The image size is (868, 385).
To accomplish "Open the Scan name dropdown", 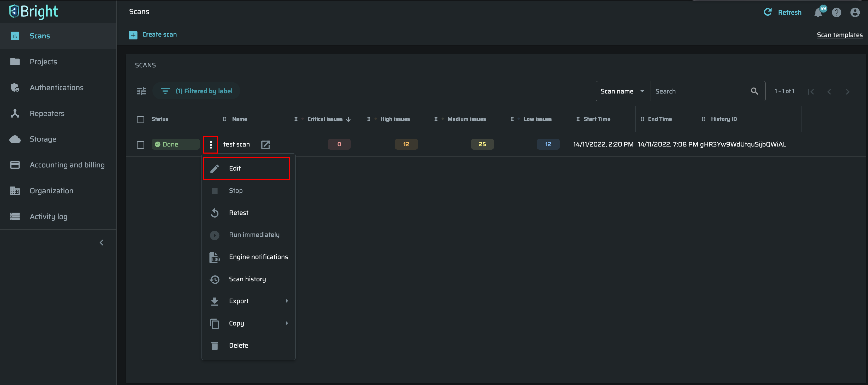I will coord(622,91).
